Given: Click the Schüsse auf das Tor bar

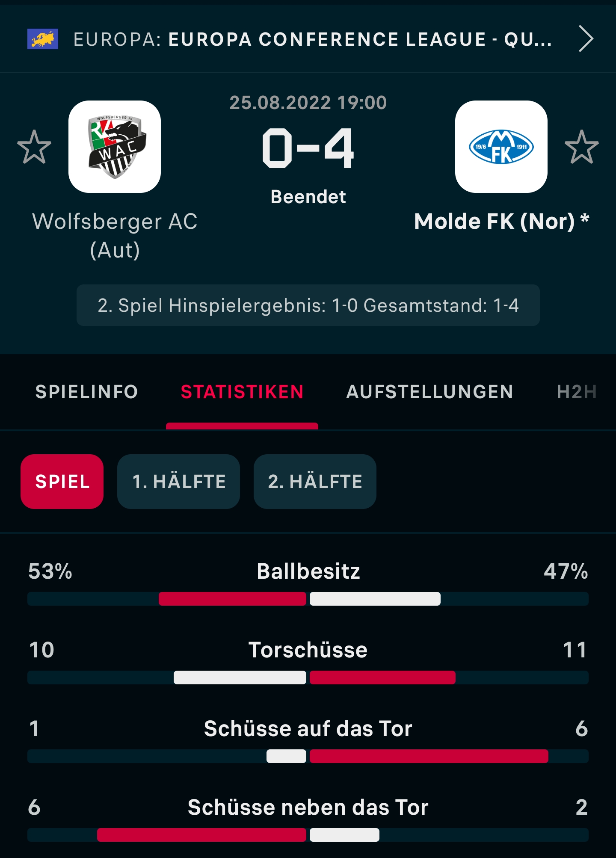Looking at the screenshot, I should (308, 756).
